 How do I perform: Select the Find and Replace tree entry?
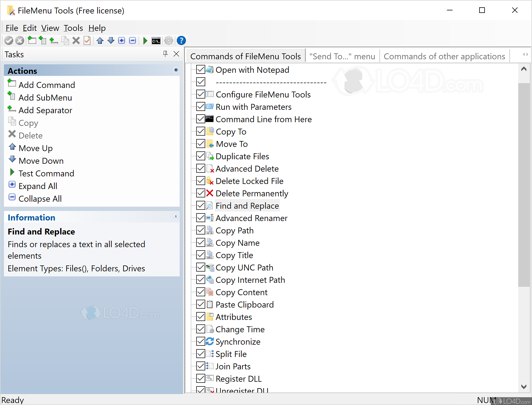247,205
